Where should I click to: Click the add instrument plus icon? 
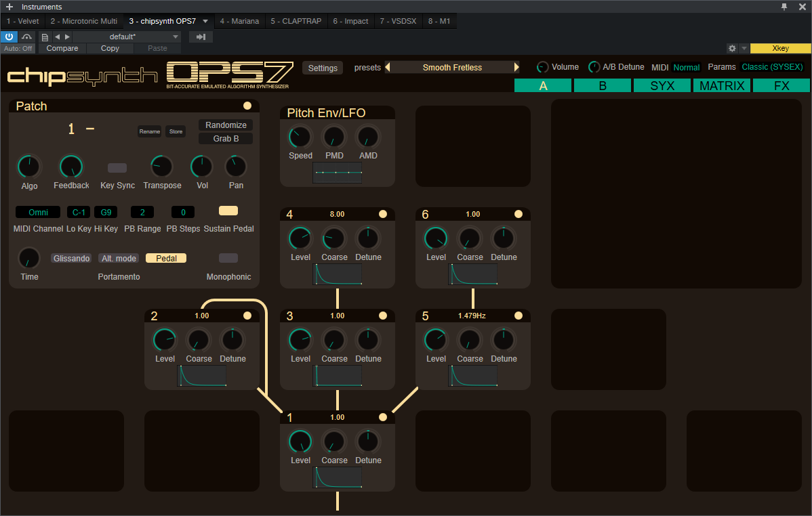tap(9, 7)
